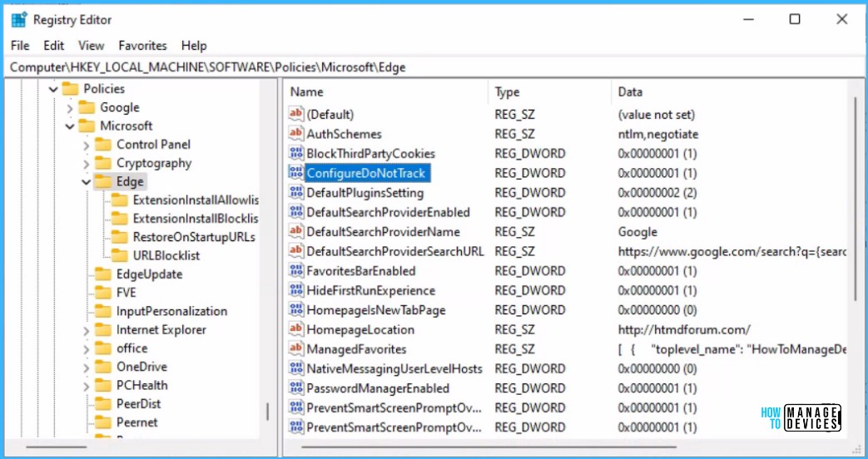
Task: Select the PeerDist key
Action: pos(138,403)
